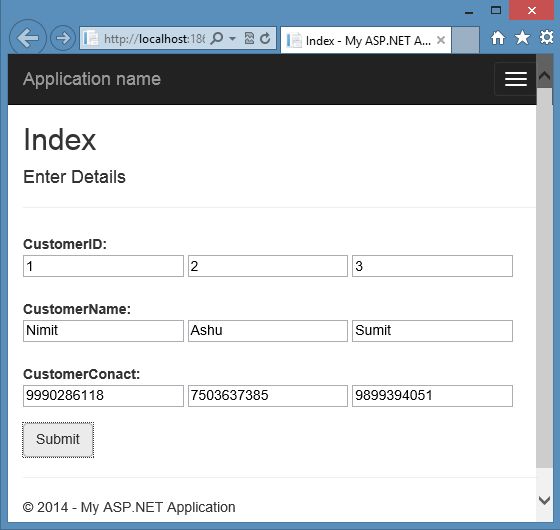Click the scrollbar up arrow
The image size is (560, 530).
[544, 75]
